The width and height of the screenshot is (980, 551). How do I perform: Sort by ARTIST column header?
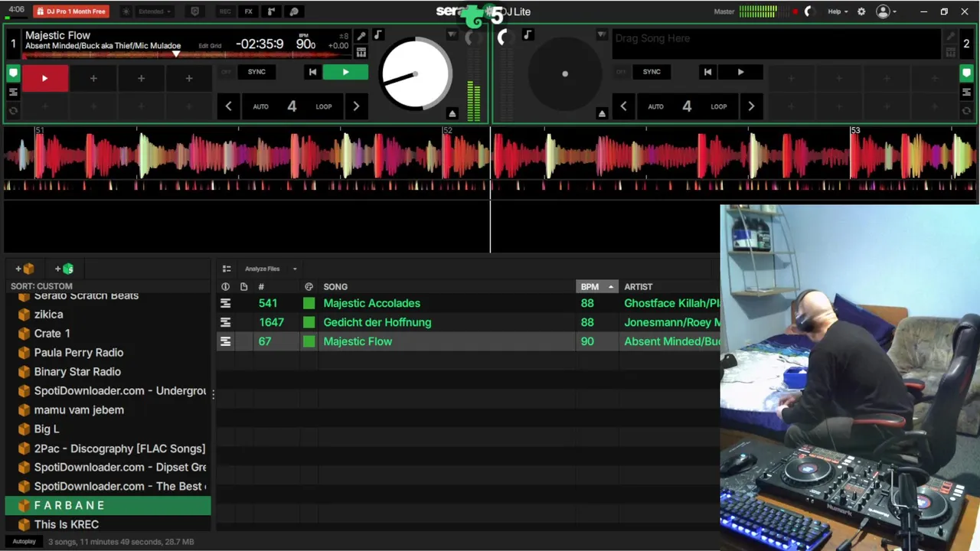639,287
